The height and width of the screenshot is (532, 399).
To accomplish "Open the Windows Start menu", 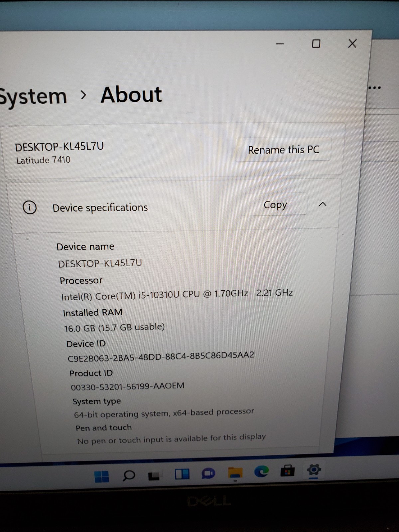I will pyautogui.click(x=102, y=476).
